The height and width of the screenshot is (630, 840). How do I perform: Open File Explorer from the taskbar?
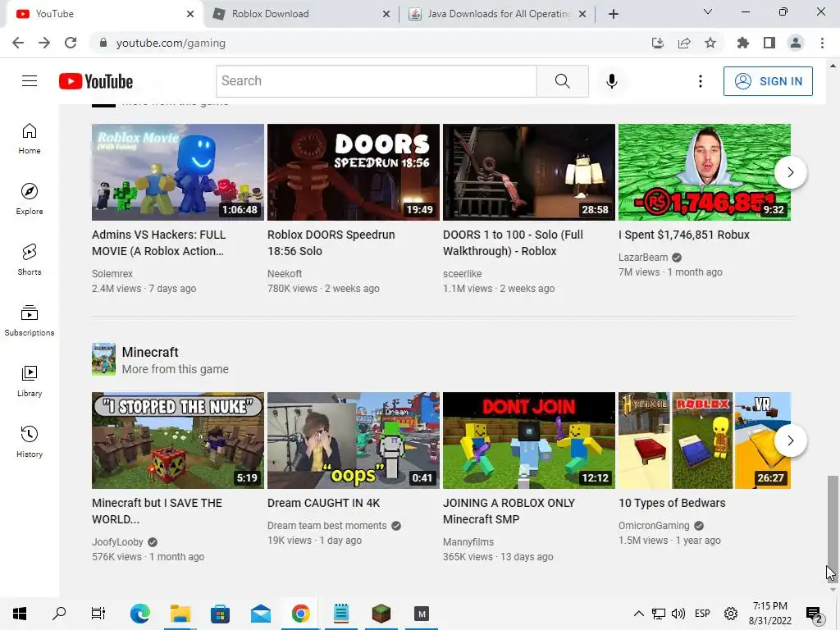click(180, 614)
